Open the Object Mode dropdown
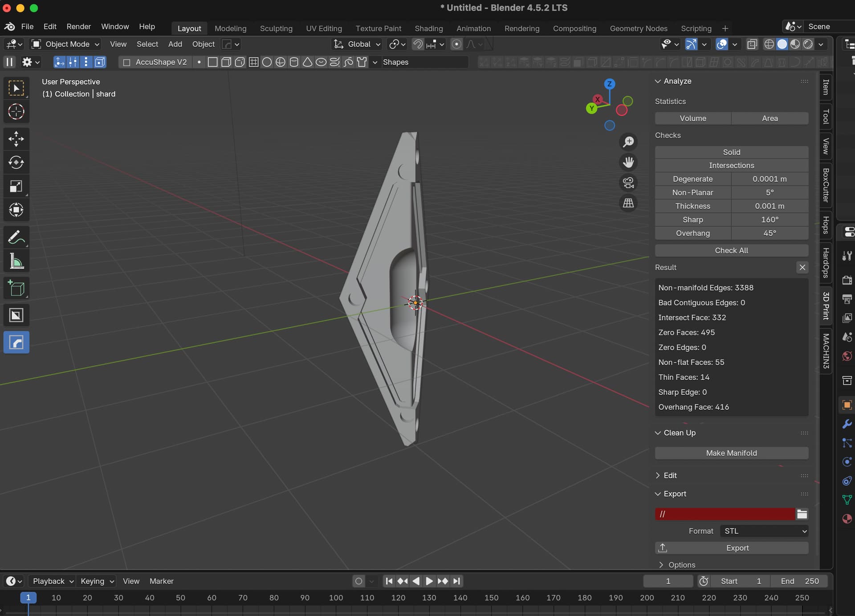 click(x=66, y=44)
